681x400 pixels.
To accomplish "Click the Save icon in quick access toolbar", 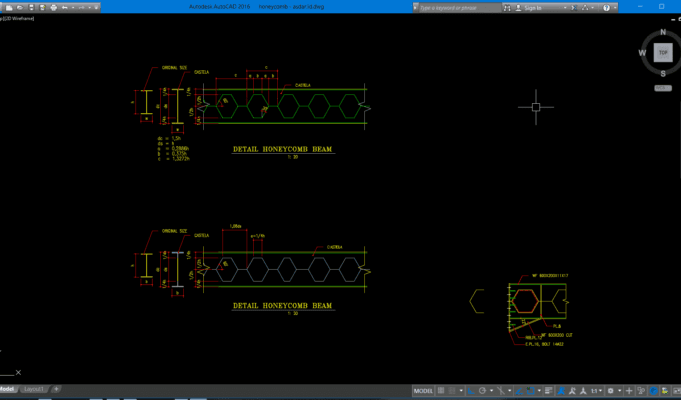I will coord(32,8).
